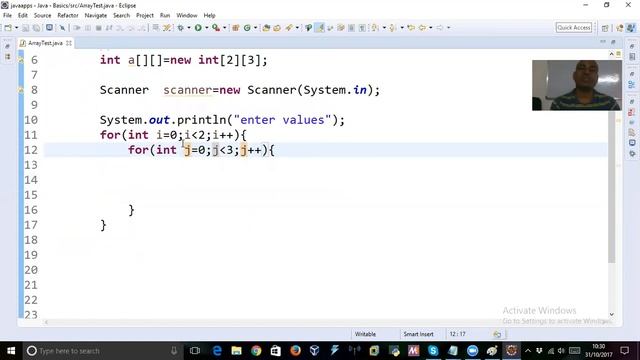Click the warning marker on line 8
Screen dimensions: 640x360
tap(21, 90)
